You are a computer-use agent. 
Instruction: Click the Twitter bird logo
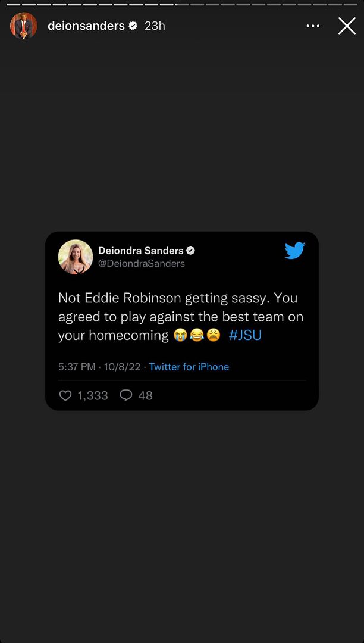pyautogui.click(x=295, y=251)
